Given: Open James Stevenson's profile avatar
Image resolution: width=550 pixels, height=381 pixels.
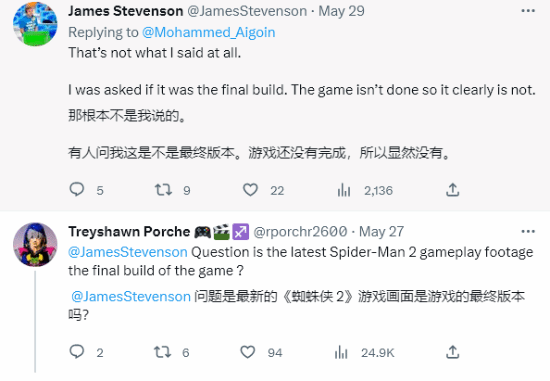Looking at the screenshot, I should pos(35,24).
